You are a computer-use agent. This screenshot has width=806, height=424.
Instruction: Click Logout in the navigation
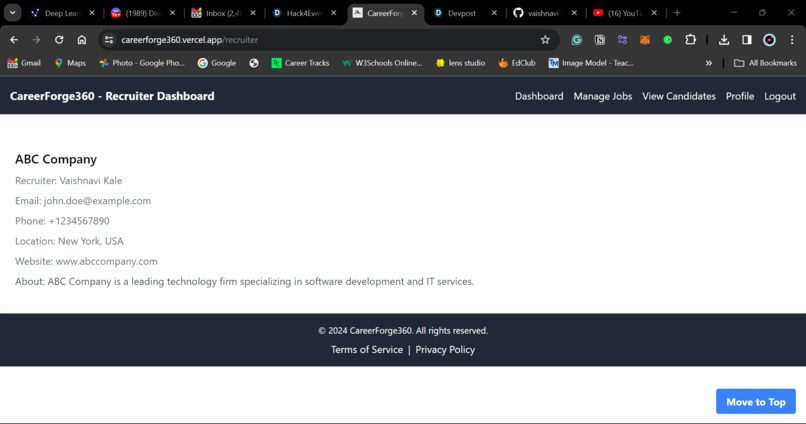click(780, 96)
